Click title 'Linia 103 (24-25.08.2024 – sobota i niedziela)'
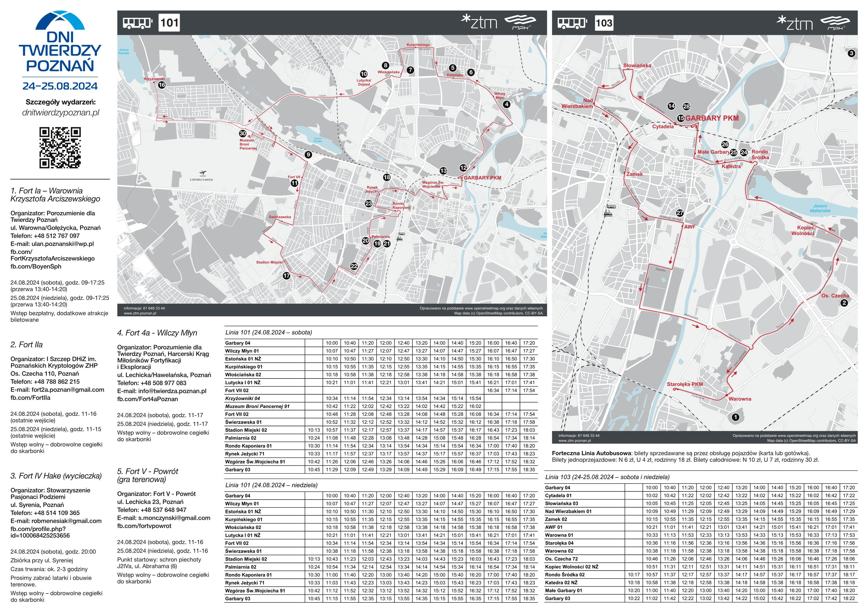Image resolution: width=868 pixels, height=614 pixels. 607,477
